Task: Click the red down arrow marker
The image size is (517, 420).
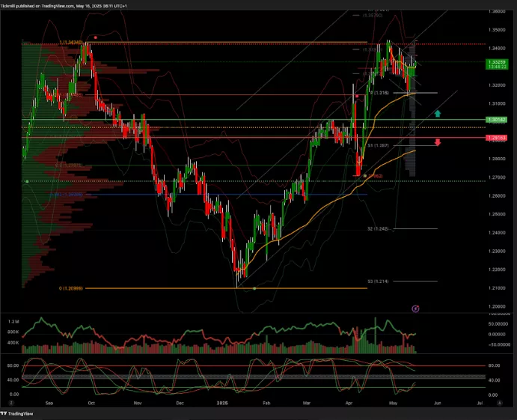Action: coord(438,141)
